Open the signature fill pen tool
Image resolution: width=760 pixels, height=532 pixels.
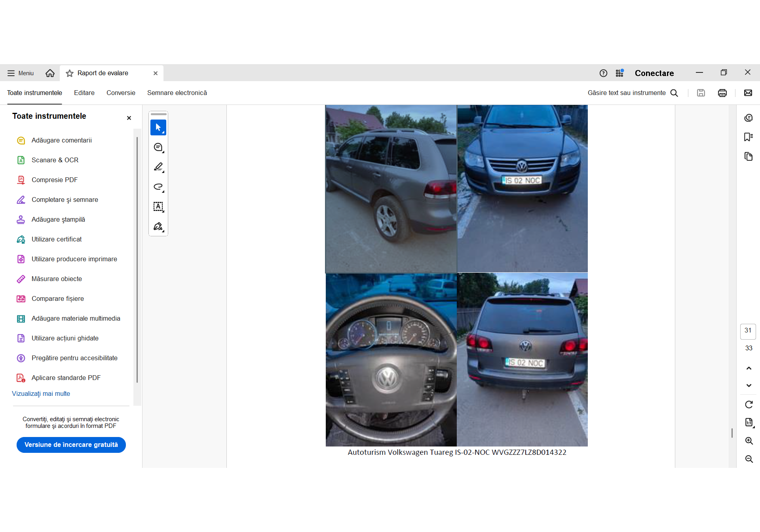158,226
